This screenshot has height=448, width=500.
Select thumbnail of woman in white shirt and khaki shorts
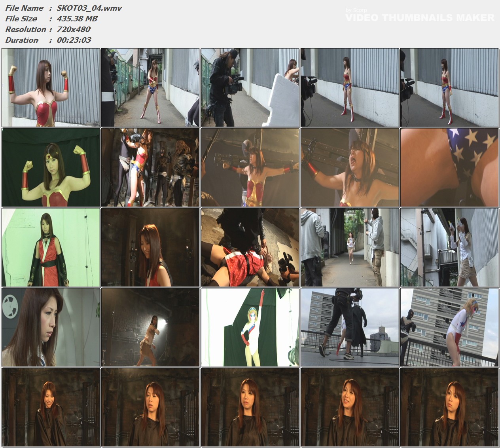(x=450, y=247)
